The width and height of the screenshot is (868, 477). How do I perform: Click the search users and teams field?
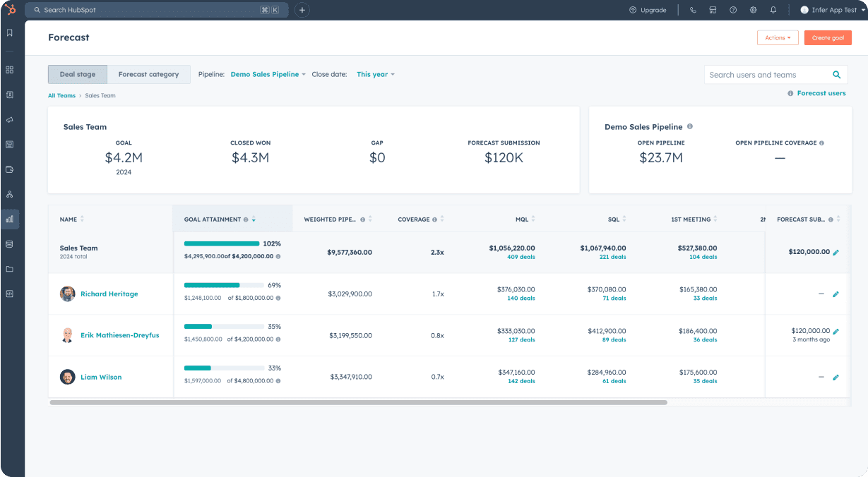(x=763, y=74)
